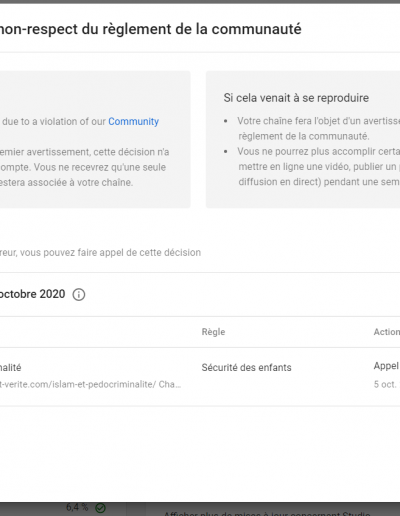Click the octobre 2020 section heading

32,294
